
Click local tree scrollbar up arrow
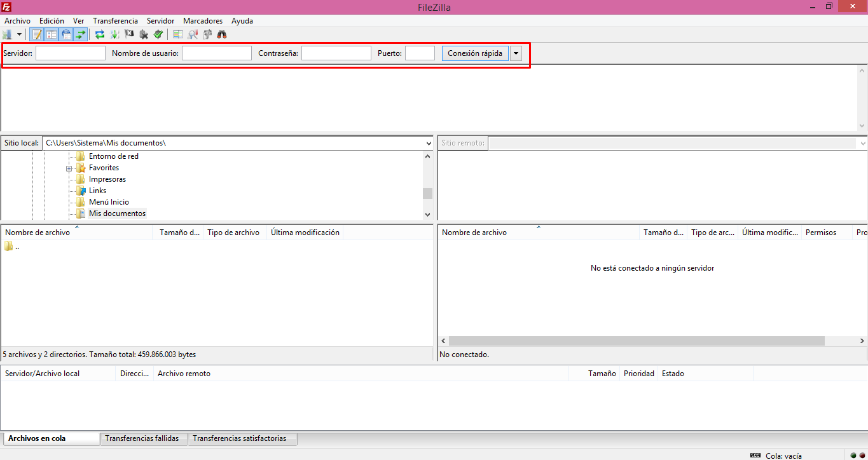(427, 156)
